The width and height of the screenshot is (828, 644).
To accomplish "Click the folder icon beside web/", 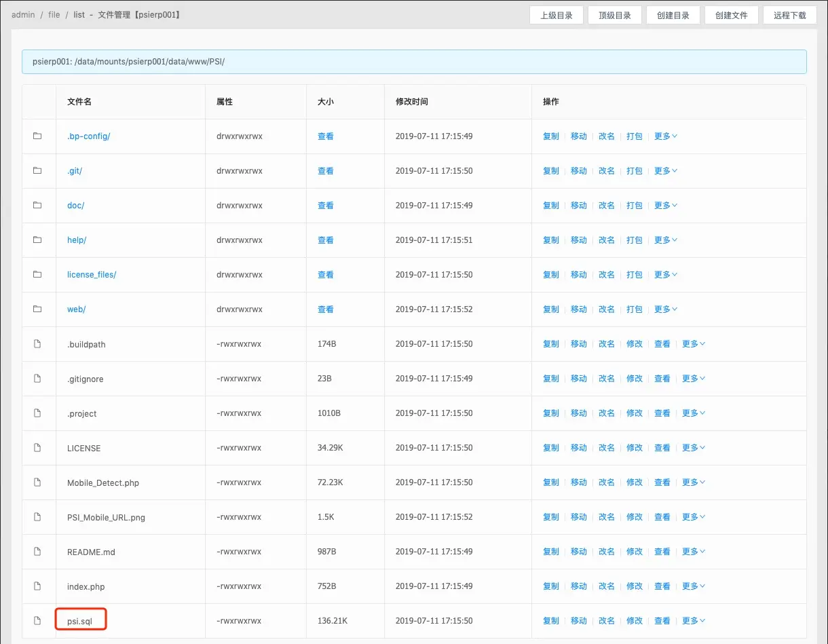I will pos(37,309).
